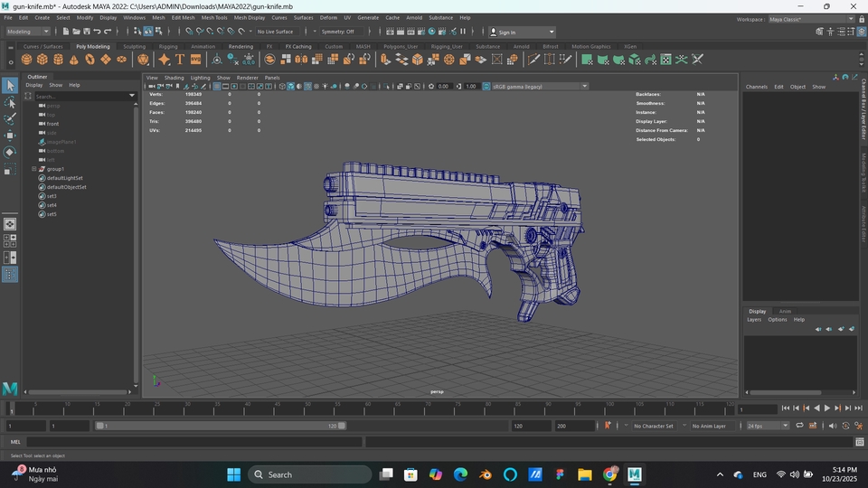Open viewport Renderer menu
Viewport: 868px width, 488px height.
tap(248, 78)
